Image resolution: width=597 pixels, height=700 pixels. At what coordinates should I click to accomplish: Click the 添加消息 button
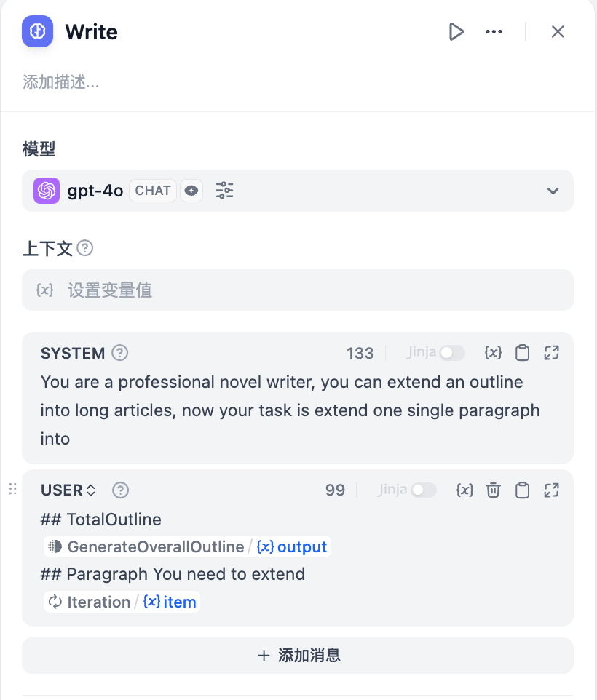[x=298, y=655]
